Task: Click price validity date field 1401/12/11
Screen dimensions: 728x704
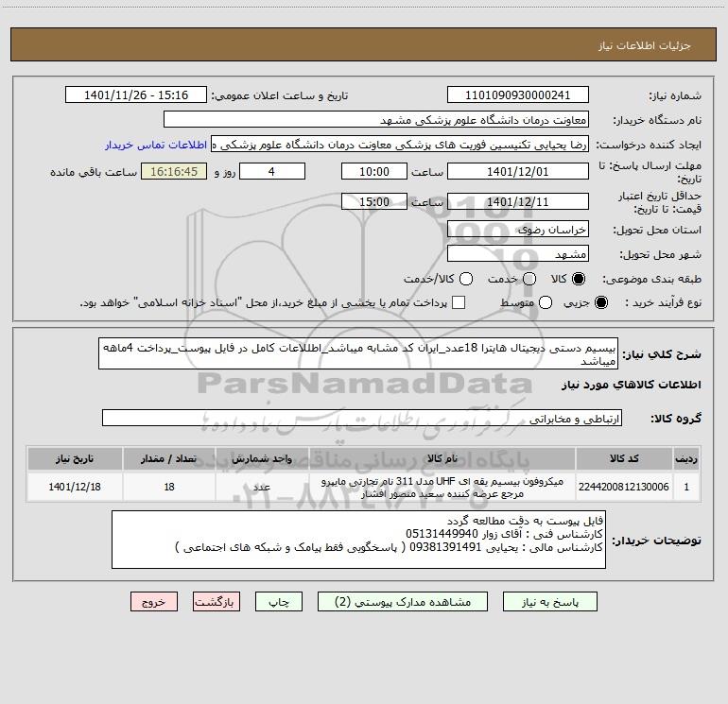Action: (518, 201)
